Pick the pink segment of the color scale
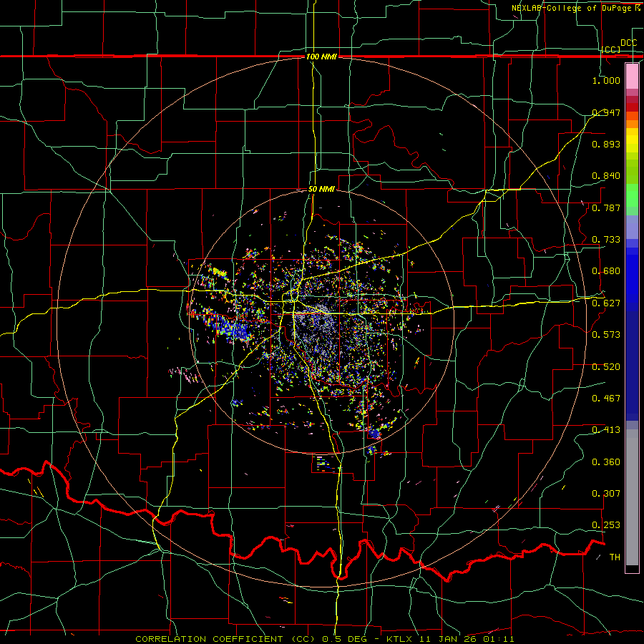This screenshot has height=644, width=644. tap(632, 76)
